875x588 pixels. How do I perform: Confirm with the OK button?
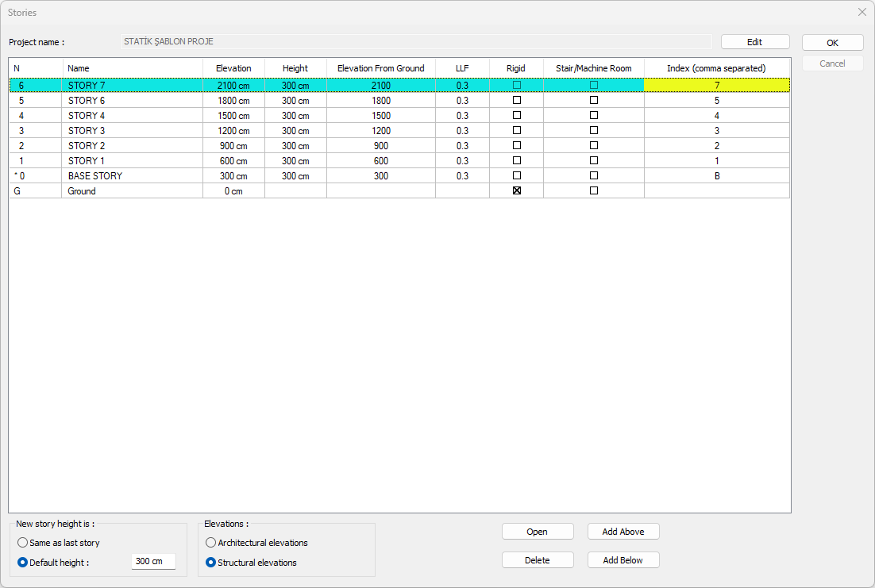[832, 43]
